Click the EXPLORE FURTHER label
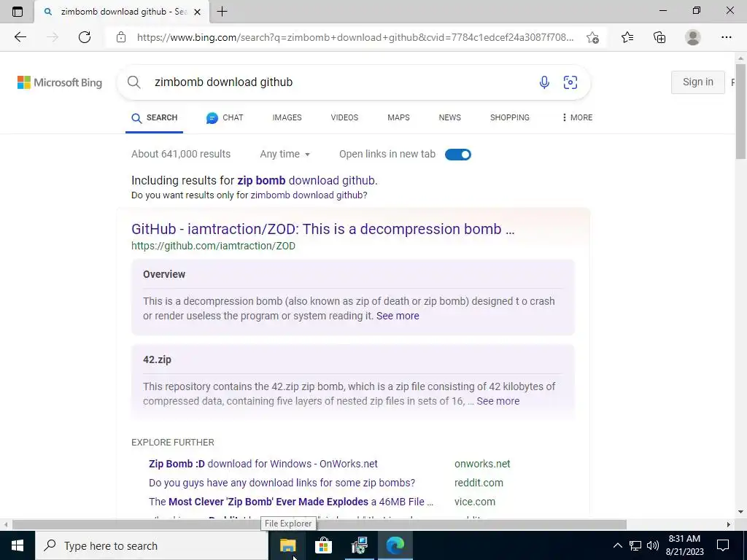Image resolution: width=747 pixels, height=560 pixels. [x=172, y=443]
